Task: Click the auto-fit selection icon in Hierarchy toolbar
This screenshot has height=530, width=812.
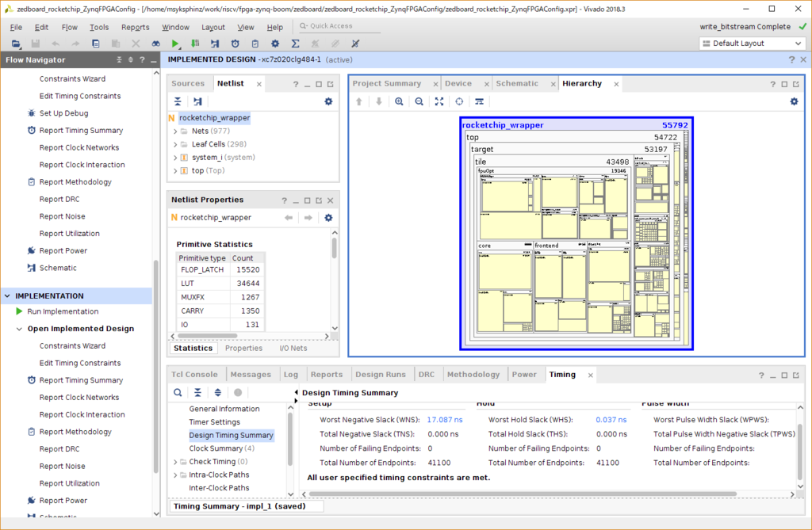Action: (459, 101)
